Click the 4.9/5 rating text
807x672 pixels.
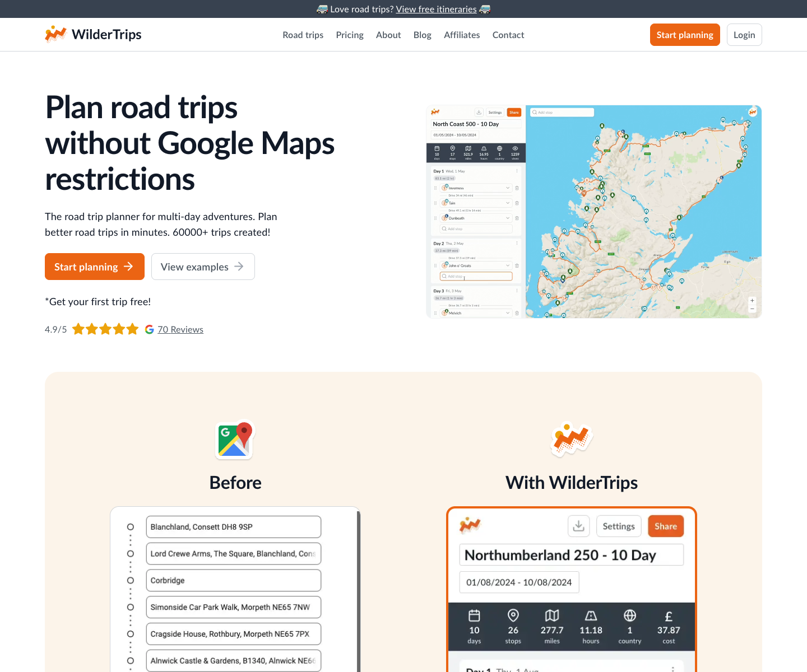click(x=55, y=329)
